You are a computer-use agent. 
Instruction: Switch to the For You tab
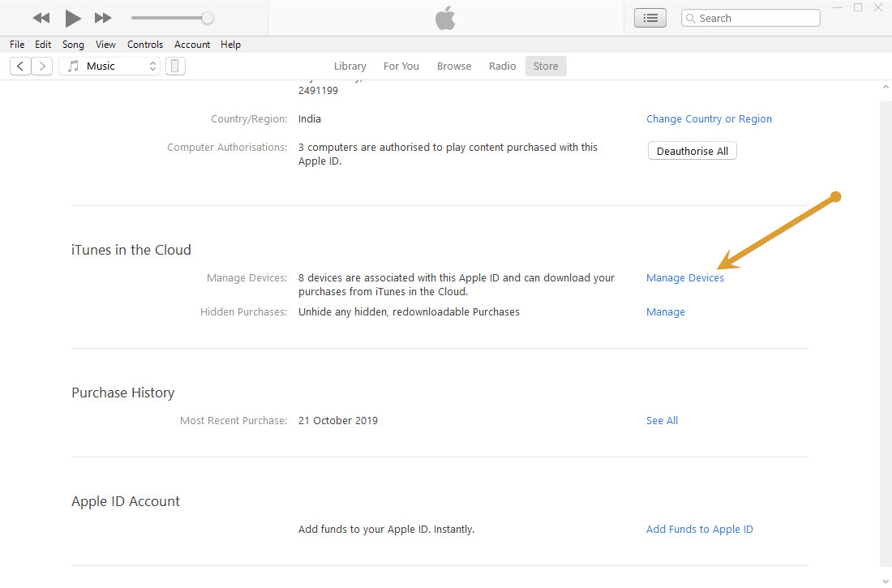(401, 66)
